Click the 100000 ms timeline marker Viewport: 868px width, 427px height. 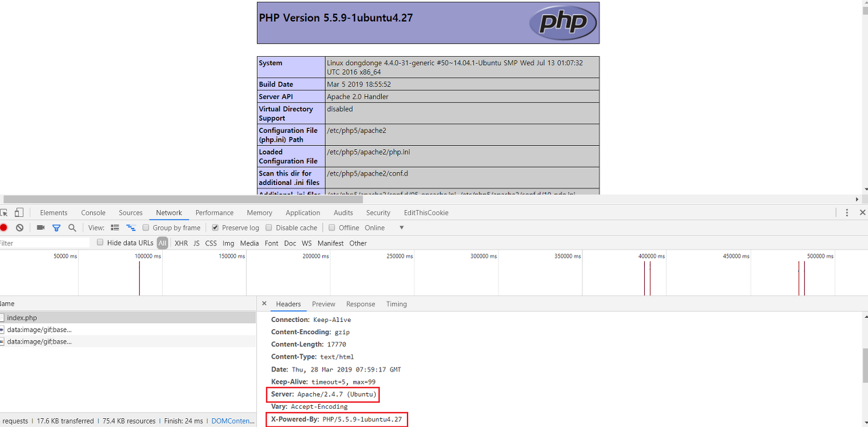[x=148, y=256]
